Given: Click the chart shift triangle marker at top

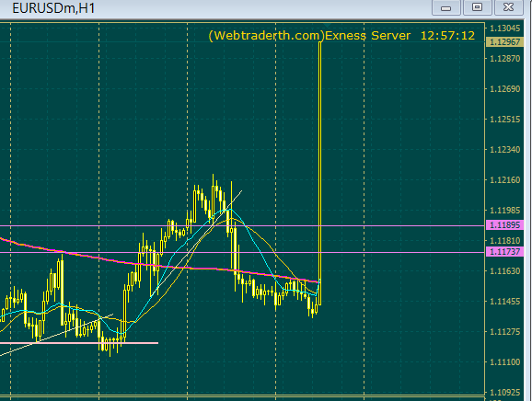Looking at the screenshot, I should click(x=327, y=26).
